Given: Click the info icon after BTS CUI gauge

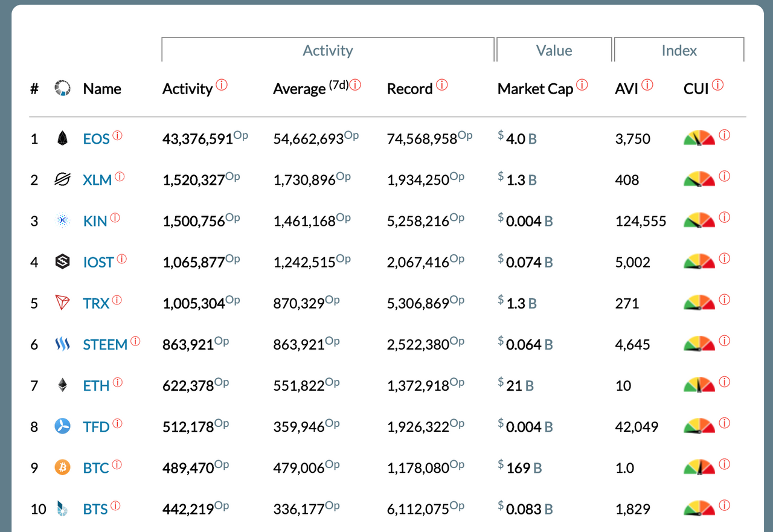Looking at the screenshot, I should pyautogui.click(x=725, y=505).
